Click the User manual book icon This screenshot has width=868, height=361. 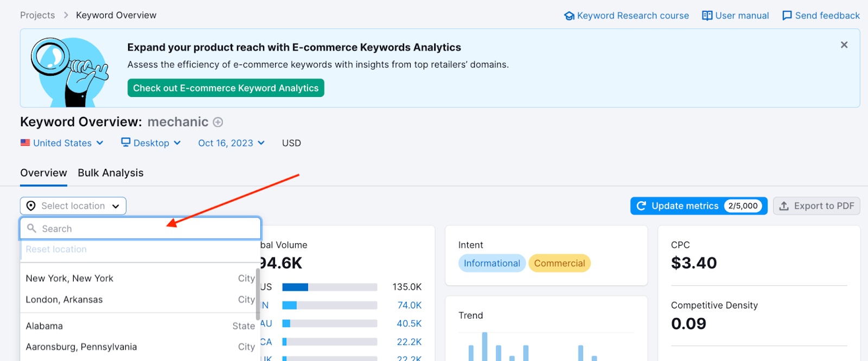[707, 16]
